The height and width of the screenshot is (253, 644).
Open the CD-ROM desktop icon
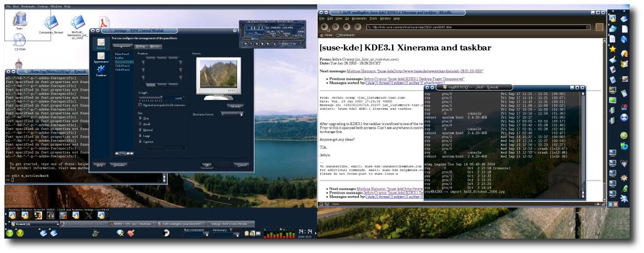(x=19, y=42)
